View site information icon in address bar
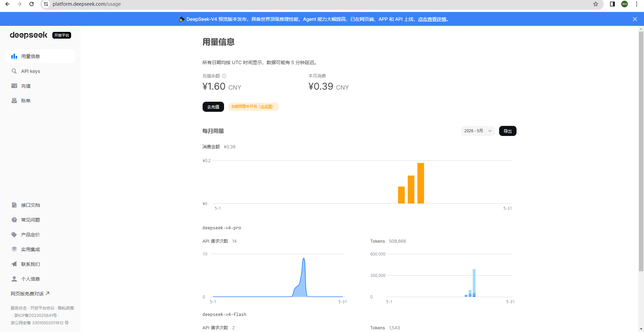Viewport: 644px width, 332px height. point(46,4)
